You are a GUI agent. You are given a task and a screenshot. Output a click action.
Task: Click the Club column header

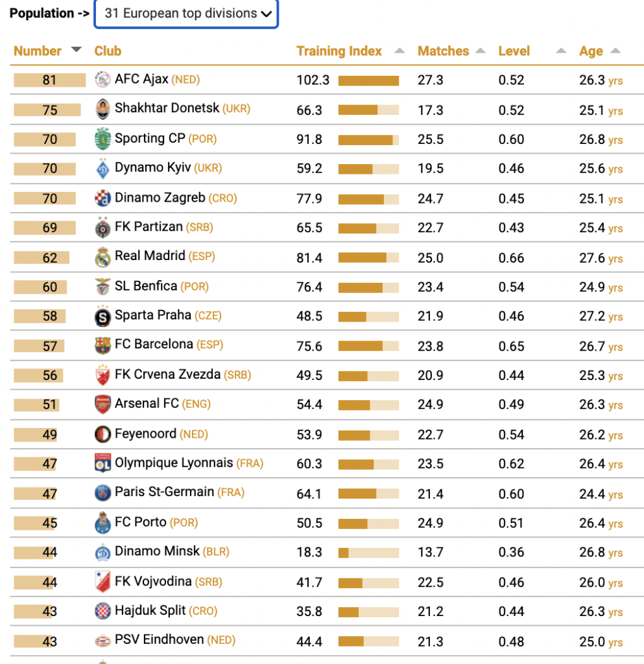coord(108,51)
